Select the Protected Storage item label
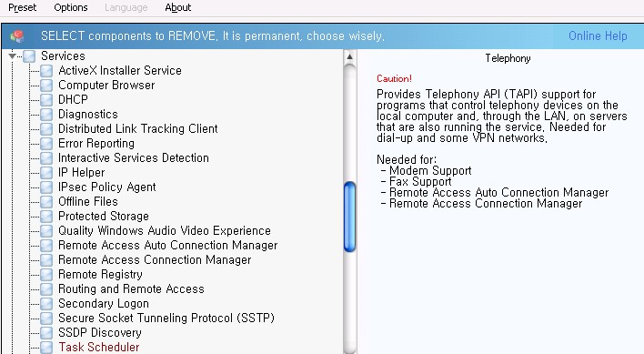The image size is (644, 354). pyautogui.click(x=104, y=216)
